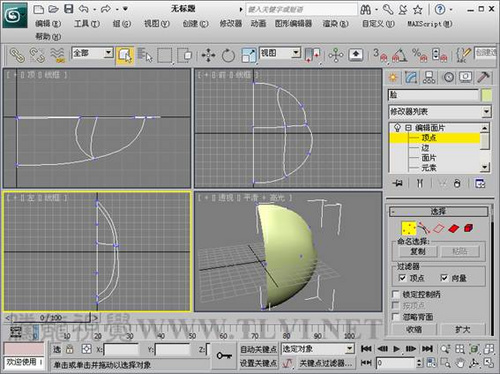
Task: Click Edit Named Selection Sets icon
Action: (463, 55)
